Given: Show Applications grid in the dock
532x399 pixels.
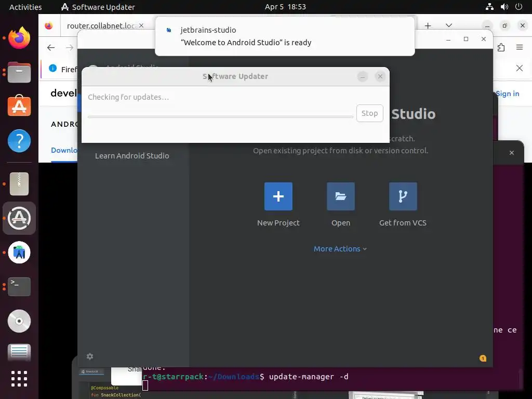Looking at the screenshot, I should click(19, 379).
